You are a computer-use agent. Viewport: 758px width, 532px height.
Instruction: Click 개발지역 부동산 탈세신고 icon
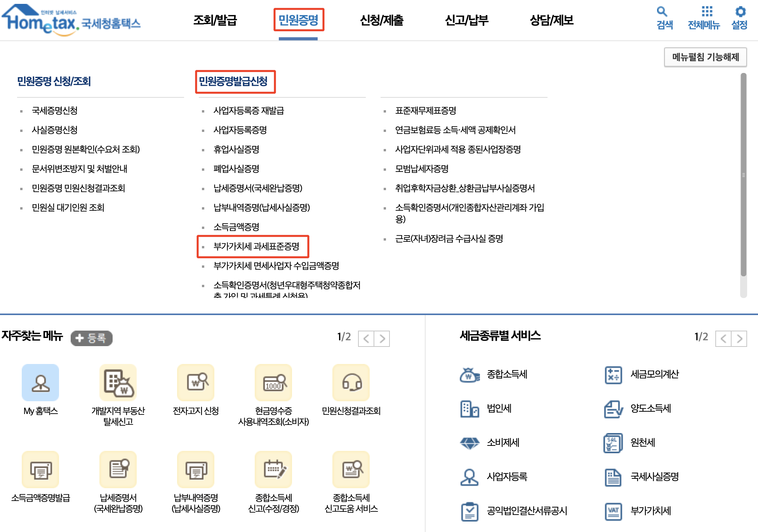(118, 383)
